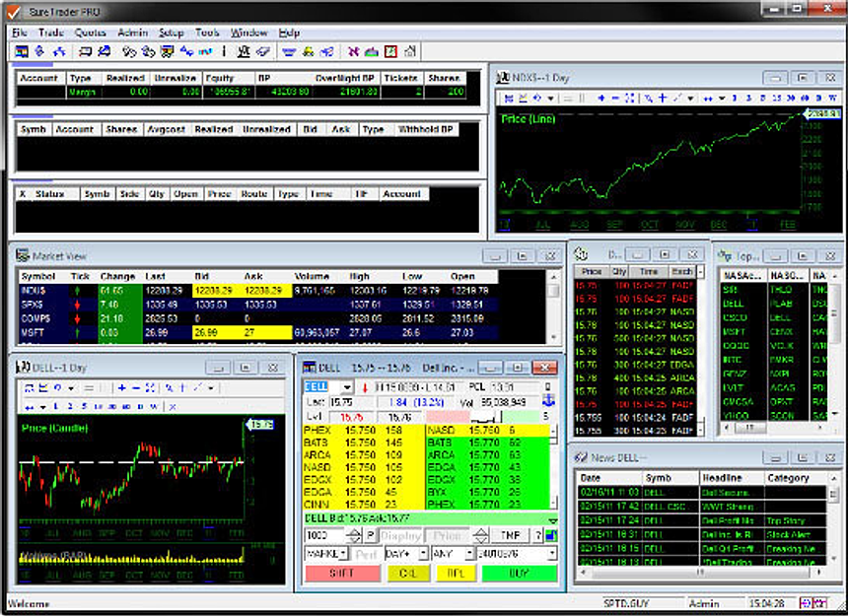Click the blue icon next to the ? button
The height and width of the screenshot is (616, 848).
pos(551,535)
